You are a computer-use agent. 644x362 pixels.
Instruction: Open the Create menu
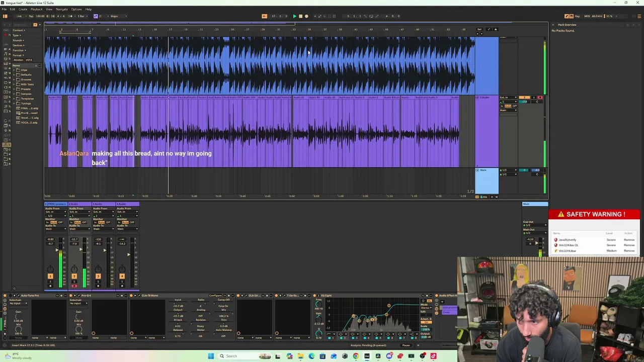pyautogui.click(x=23, y=9)
